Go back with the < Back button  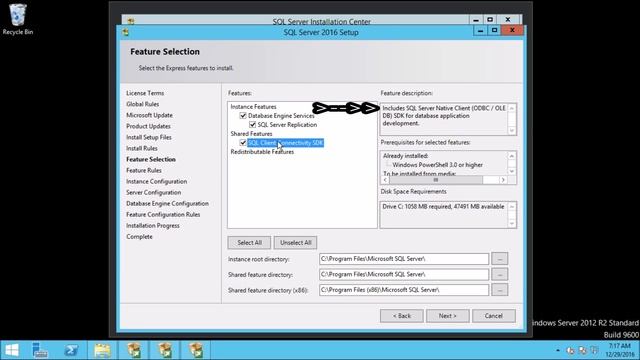coord(402,316)
